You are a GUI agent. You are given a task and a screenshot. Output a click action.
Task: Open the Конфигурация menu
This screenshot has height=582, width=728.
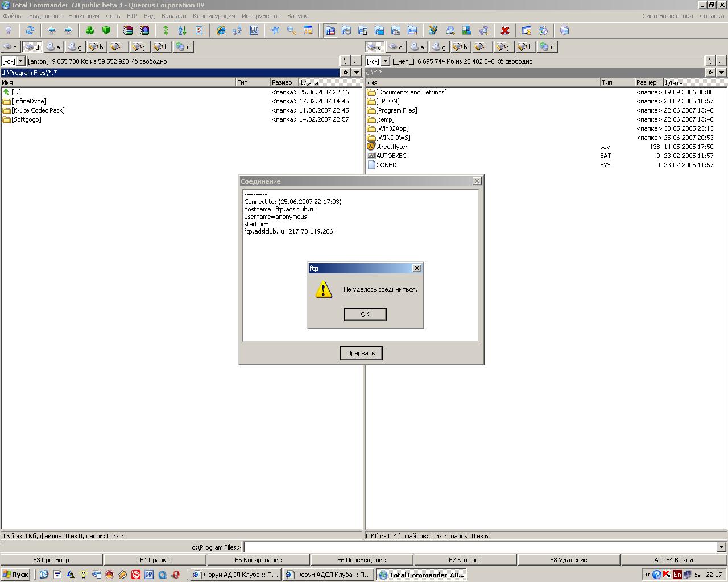tap(214, 16)
